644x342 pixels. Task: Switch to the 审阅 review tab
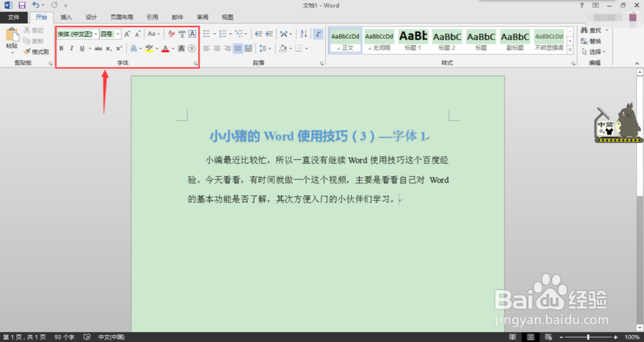202,17
